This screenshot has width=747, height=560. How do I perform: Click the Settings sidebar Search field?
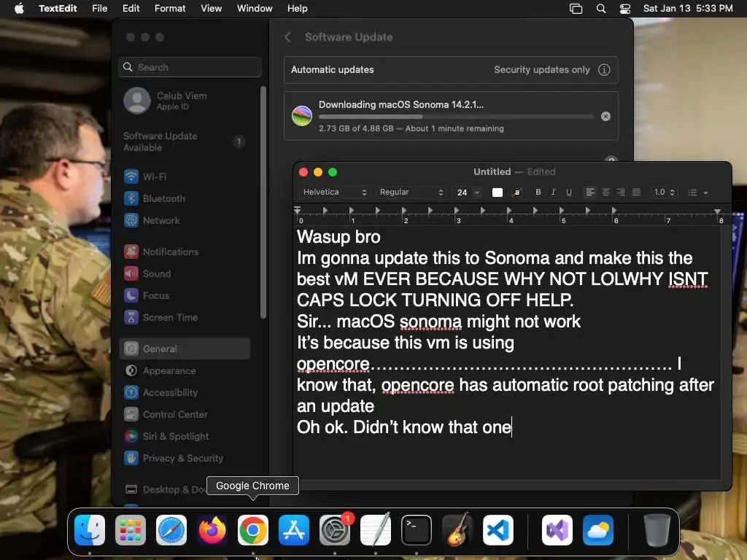point(190,67)
